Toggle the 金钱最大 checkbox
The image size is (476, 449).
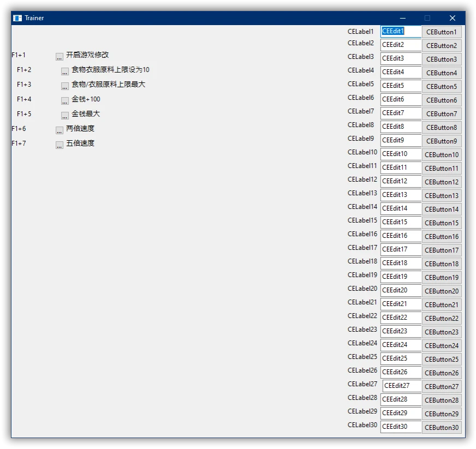[64, 116]
